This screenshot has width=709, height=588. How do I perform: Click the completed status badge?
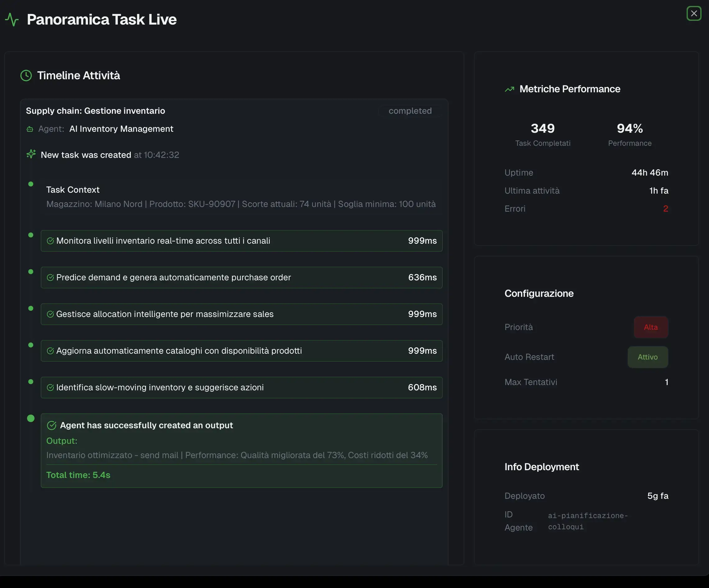tap(409, 111)
